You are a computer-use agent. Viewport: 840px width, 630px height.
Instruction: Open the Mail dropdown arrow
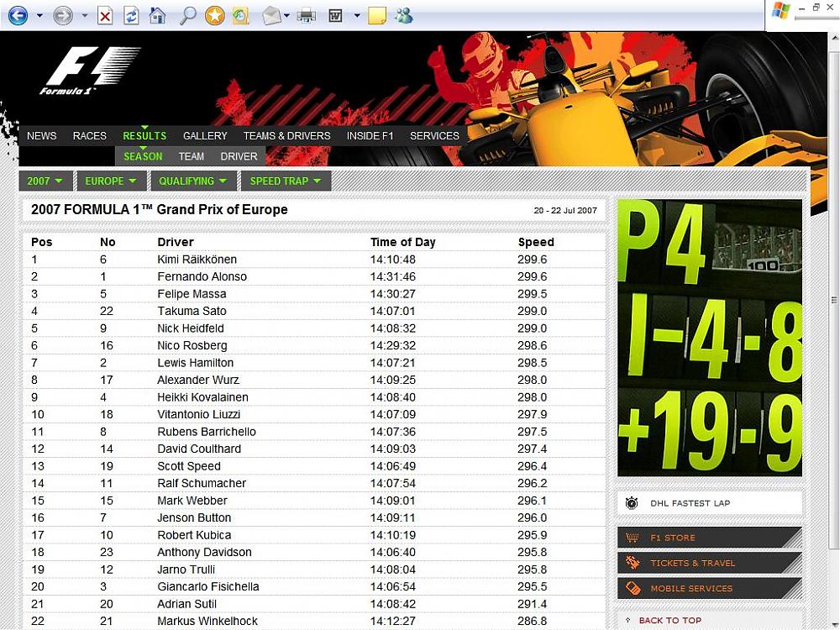coord(286,16)
